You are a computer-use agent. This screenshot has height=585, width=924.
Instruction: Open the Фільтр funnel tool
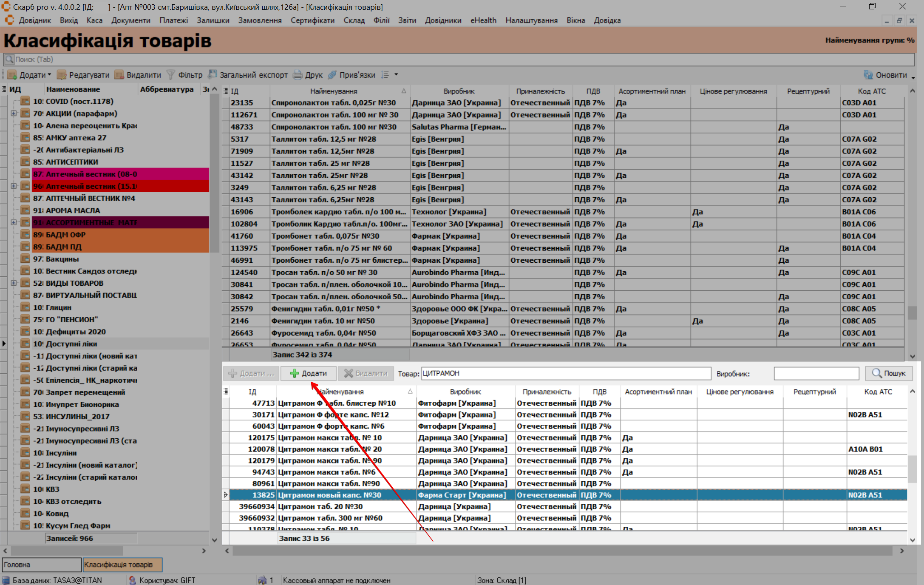(x=171, y=75)
